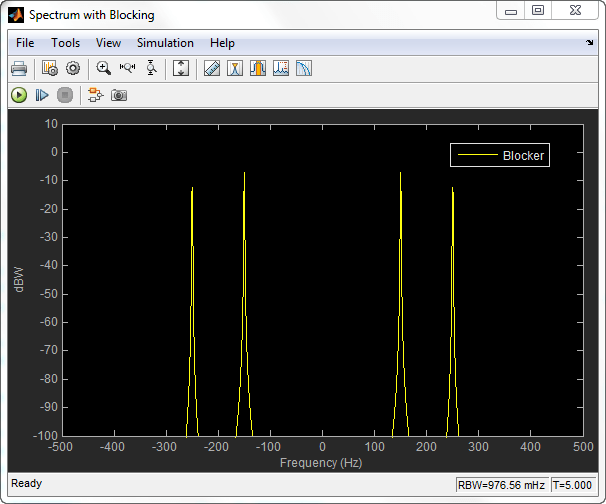Open Spectrum Settings panel icon
This screenshot has height=504, width=606.
coord(49,69)
